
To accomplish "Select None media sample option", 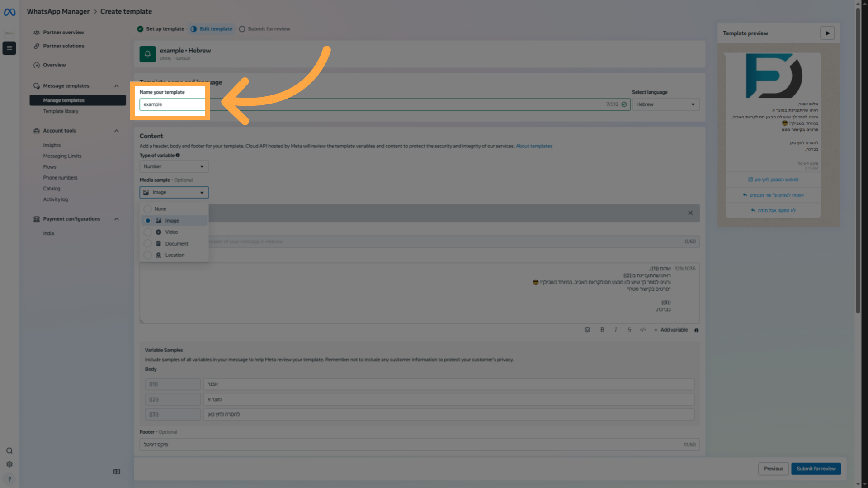I will tap(174, 209).
